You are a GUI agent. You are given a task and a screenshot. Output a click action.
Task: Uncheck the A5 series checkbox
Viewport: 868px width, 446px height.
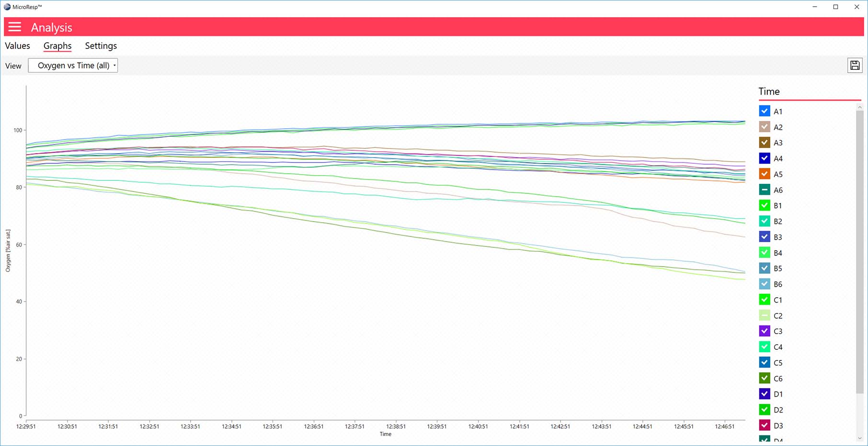coord(765,174)
